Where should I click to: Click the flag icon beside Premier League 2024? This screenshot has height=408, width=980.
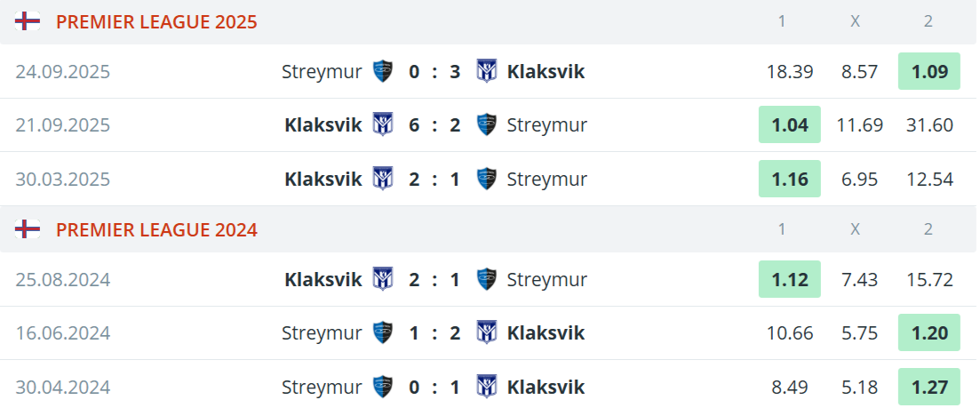[x=28, y=229]
